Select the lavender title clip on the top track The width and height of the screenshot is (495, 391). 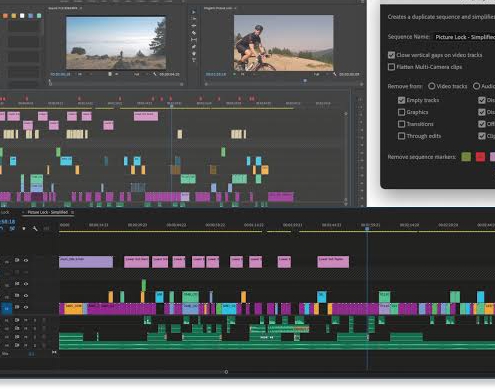86,262
